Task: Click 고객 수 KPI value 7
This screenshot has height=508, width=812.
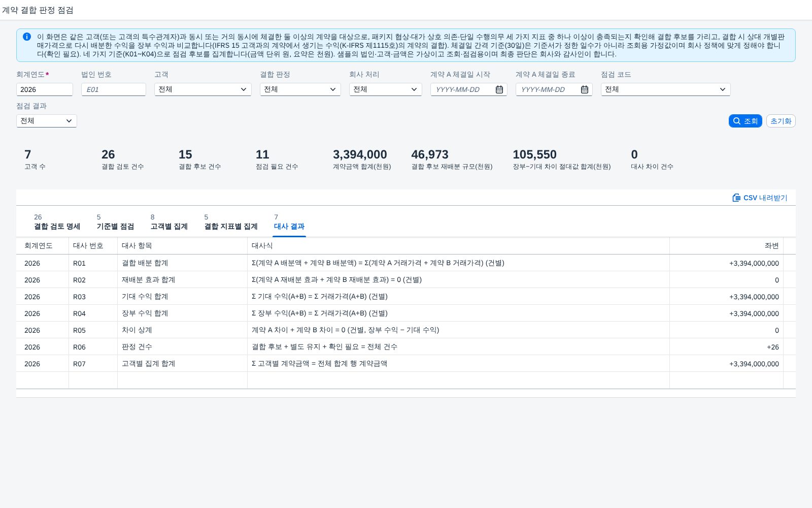Action: coord(28,154)
